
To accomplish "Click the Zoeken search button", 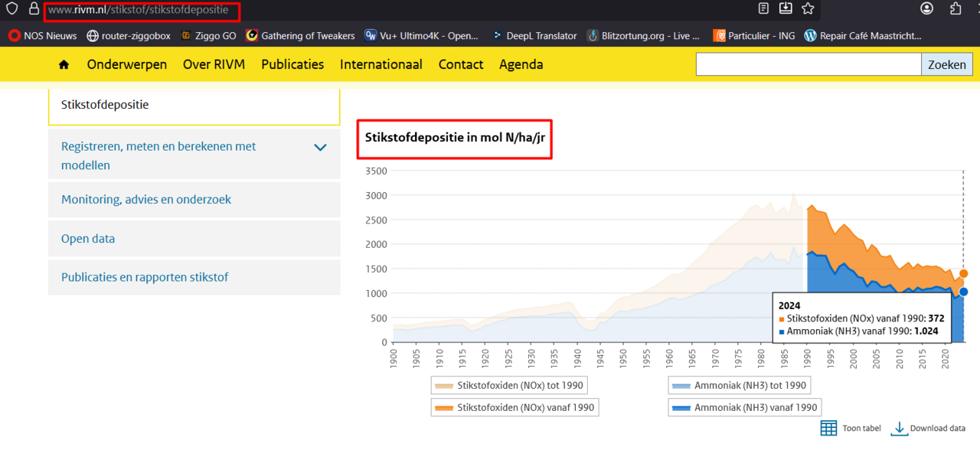I will click(x=946, y=65).
